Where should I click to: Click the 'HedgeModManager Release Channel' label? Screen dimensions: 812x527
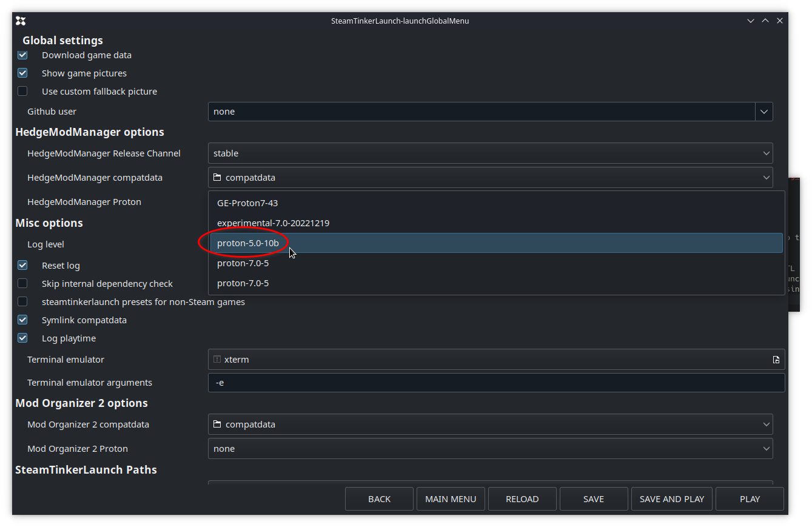104,153
